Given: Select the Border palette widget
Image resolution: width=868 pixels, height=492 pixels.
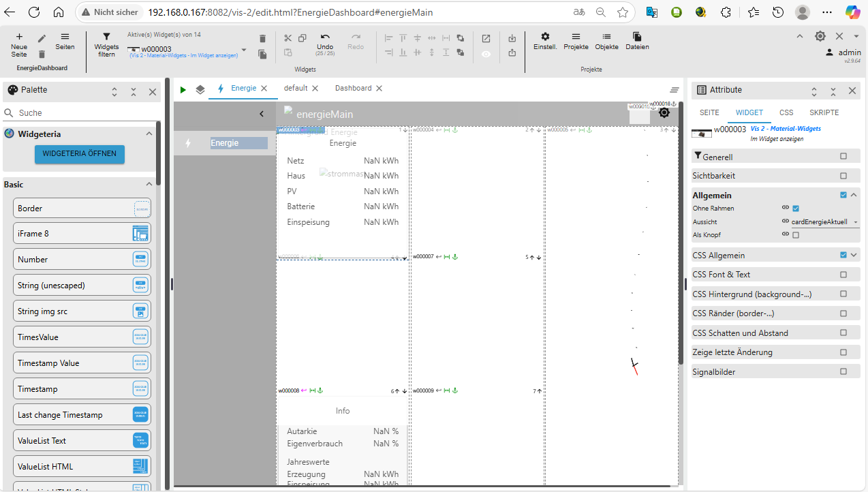Looking at the screenshot, I should pos(82,209).
